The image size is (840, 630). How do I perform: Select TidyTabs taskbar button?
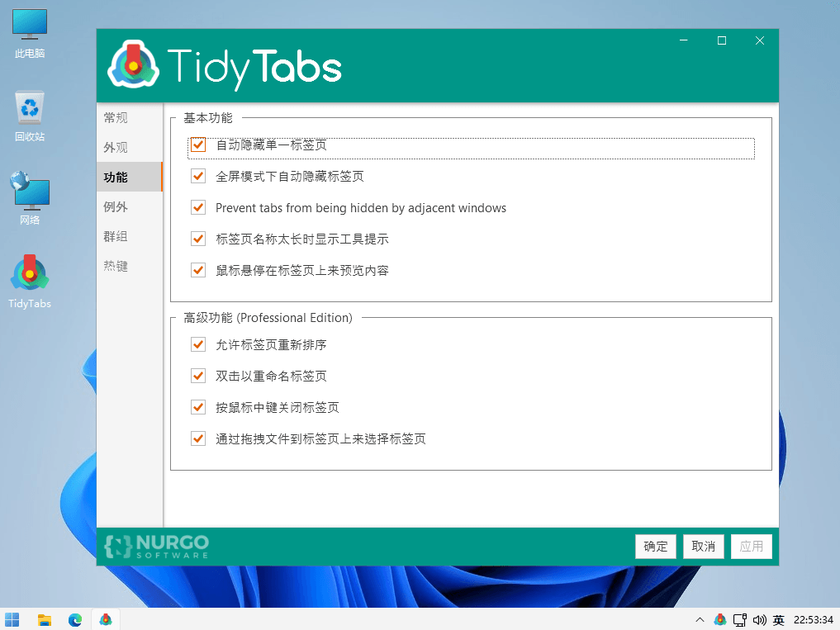pyautogui.click(x=106, y=619)
